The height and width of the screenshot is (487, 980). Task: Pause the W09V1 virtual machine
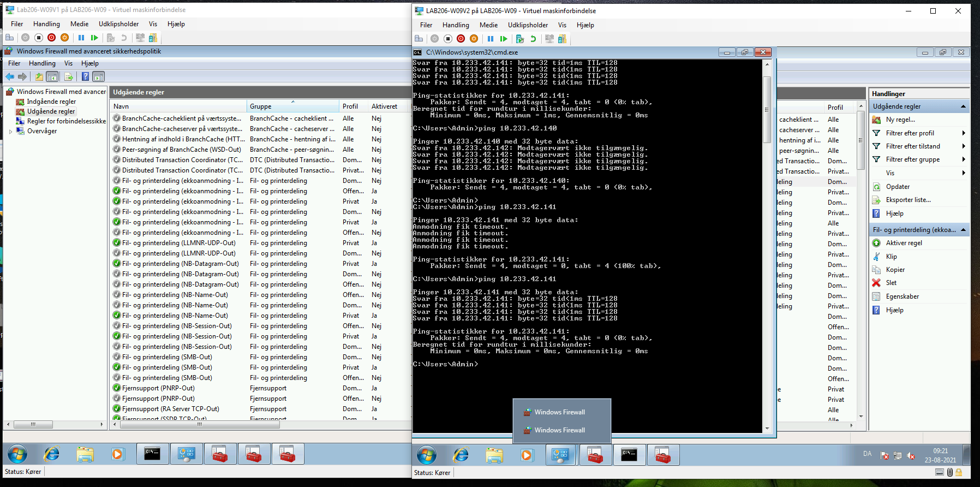81,38
